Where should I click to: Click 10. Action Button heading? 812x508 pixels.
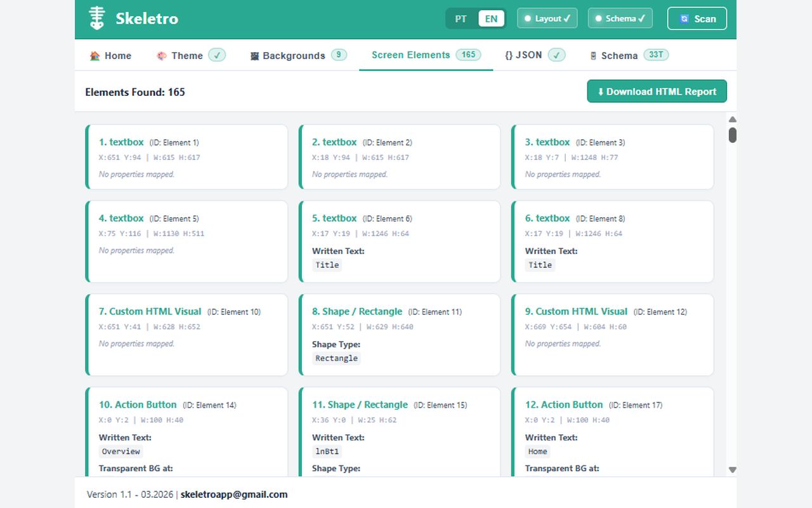[x=138, y=404]
